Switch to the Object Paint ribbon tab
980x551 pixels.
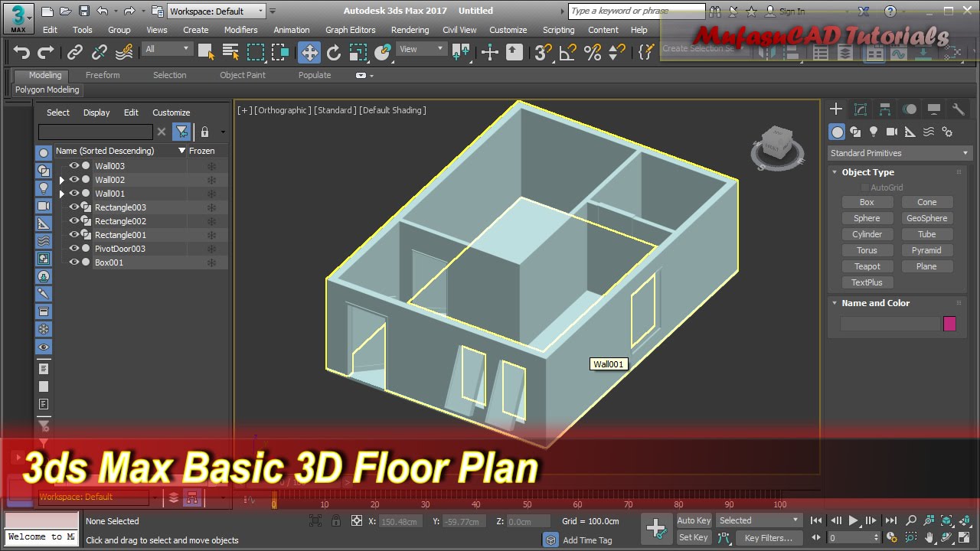coord(243,75)
